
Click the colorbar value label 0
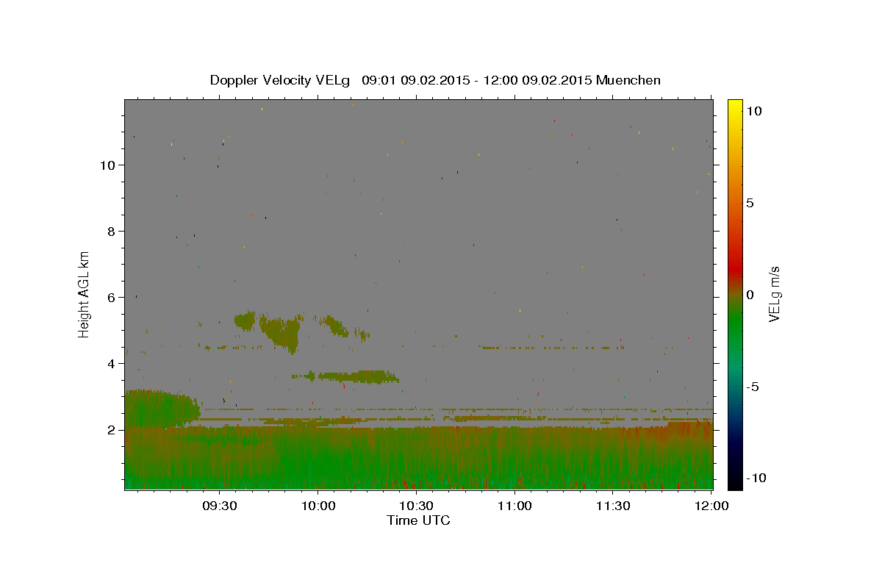[x=750, y=295]
